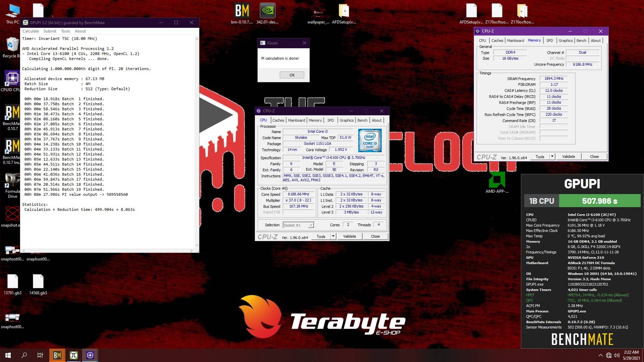The height and width of the screenshot is (362, 644).
Task: Open the Calculate menu in GPUPI
Action: click(31, 31)
